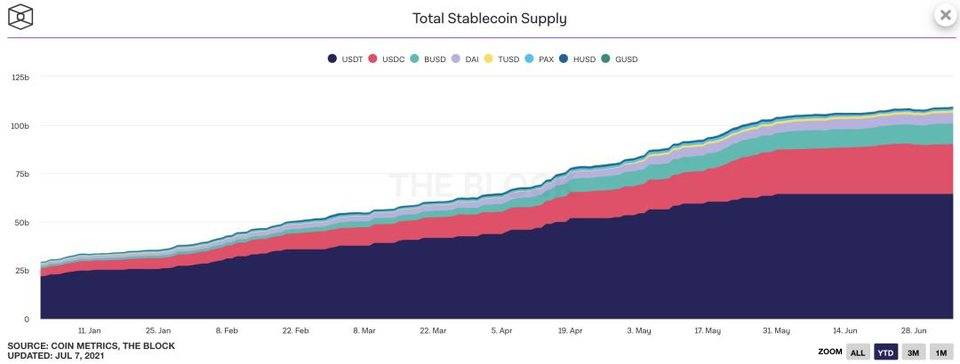Select the ALL zoom range
The height and width of the screenshot is (364, 960).
point(858,352)
